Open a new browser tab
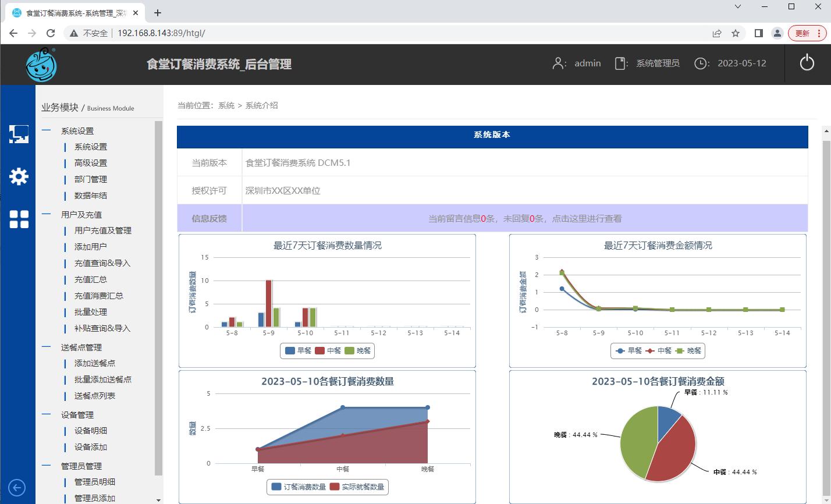This screenshot has width=831, height=504. pyautogui.click(x=158, y=13)
